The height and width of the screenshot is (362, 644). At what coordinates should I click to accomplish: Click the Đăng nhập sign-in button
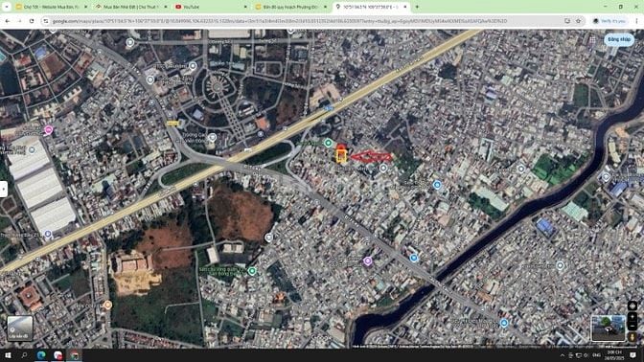coord(619,40)
